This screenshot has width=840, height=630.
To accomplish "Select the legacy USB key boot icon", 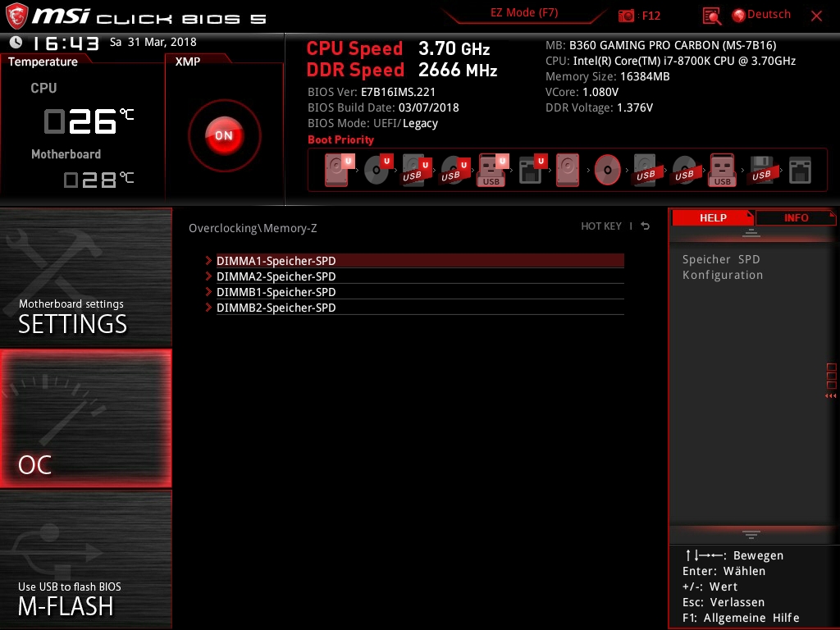I will [x=723, y=171].
